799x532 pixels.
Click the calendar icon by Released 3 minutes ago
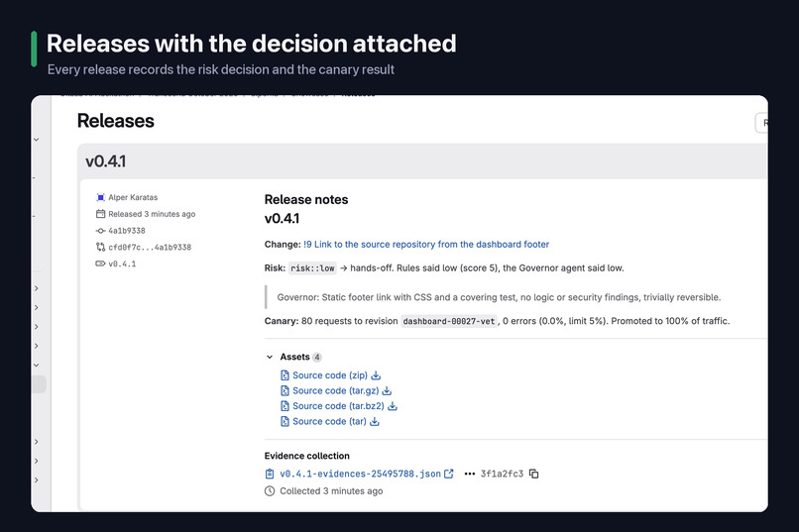pos(100,214)
